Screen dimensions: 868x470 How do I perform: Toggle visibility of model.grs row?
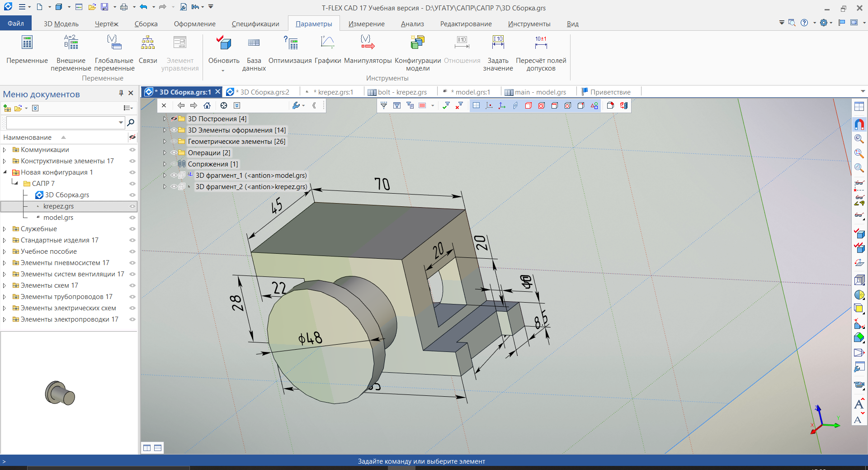[132, 218]
